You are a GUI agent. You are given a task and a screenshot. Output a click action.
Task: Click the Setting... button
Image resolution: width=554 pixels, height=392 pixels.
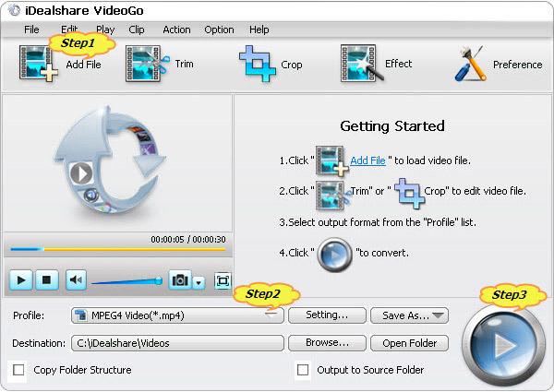(327, 315)
